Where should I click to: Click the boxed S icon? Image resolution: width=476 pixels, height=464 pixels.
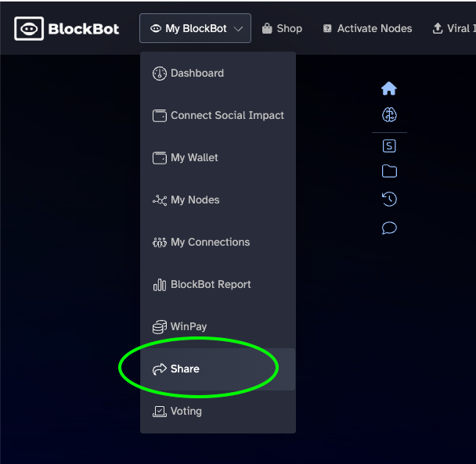tap(389, 146)
